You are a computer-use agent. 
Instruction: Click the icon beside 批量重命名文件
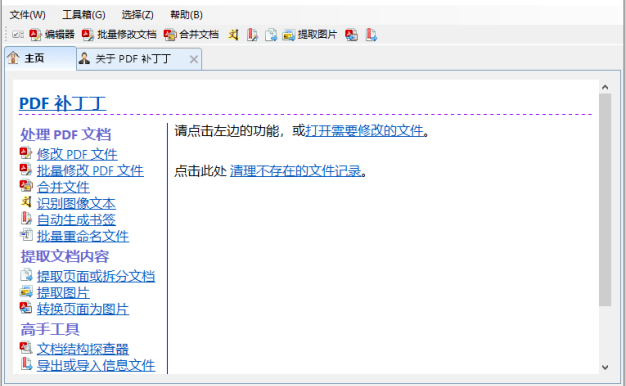coord(26,235)
